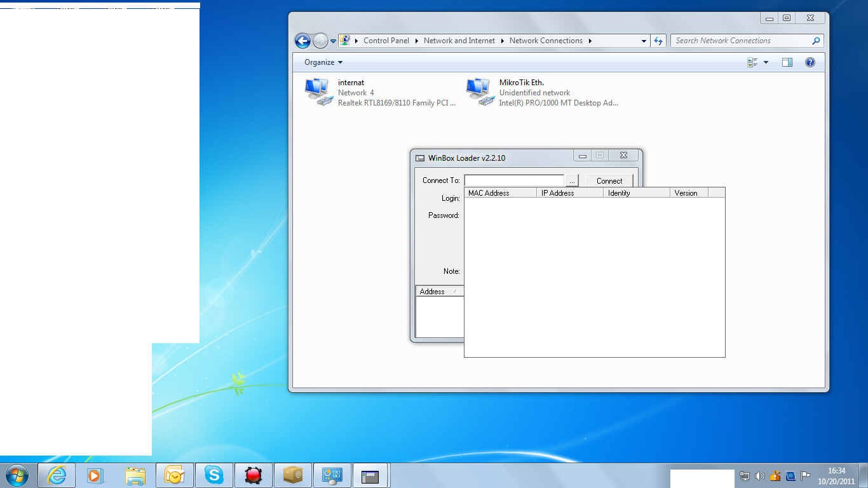Click the Change your view icon
The width and height of the screenshot is (868, 488).
click(753, 62)
